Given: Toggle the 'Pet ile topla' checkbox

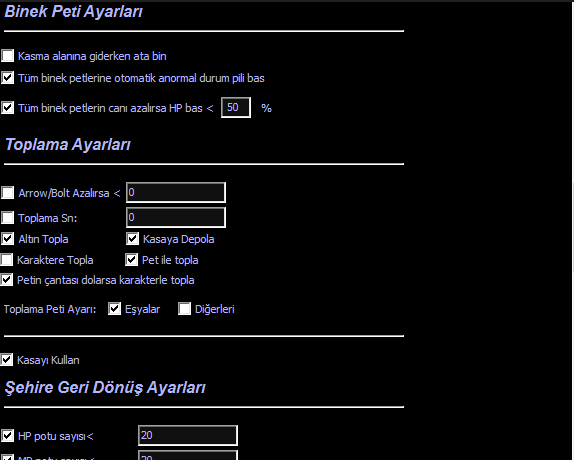Looking at the screenshot, I should (131, 260).
